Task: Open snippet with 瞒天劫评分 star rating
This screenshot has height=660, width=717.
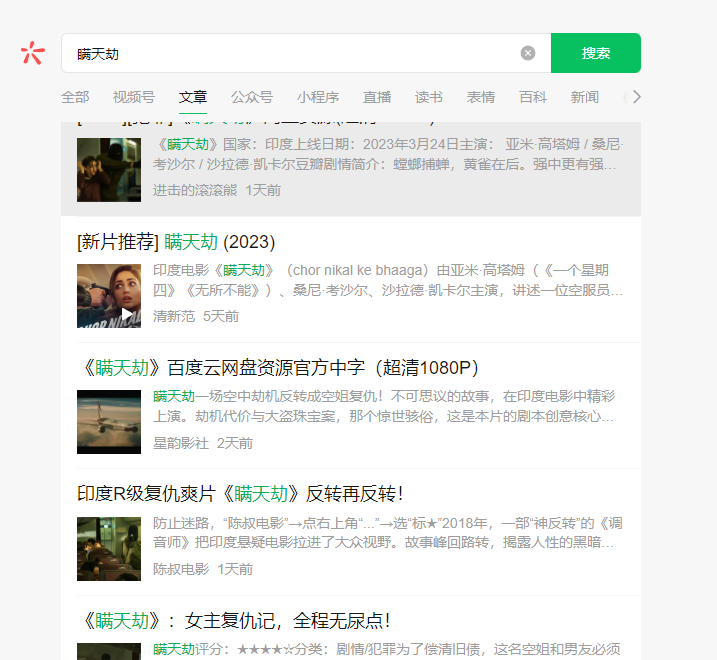Action: (387, 649)
